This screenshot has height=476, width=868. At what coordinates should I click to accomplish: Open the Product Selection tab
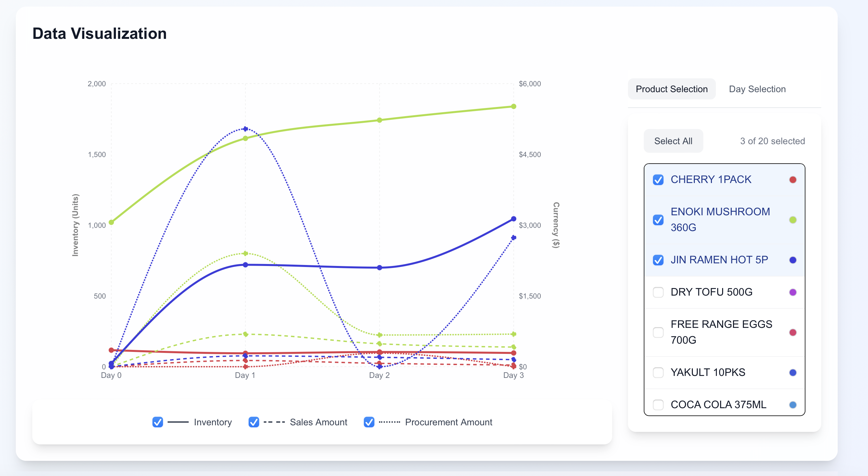[x=671, y=89]
